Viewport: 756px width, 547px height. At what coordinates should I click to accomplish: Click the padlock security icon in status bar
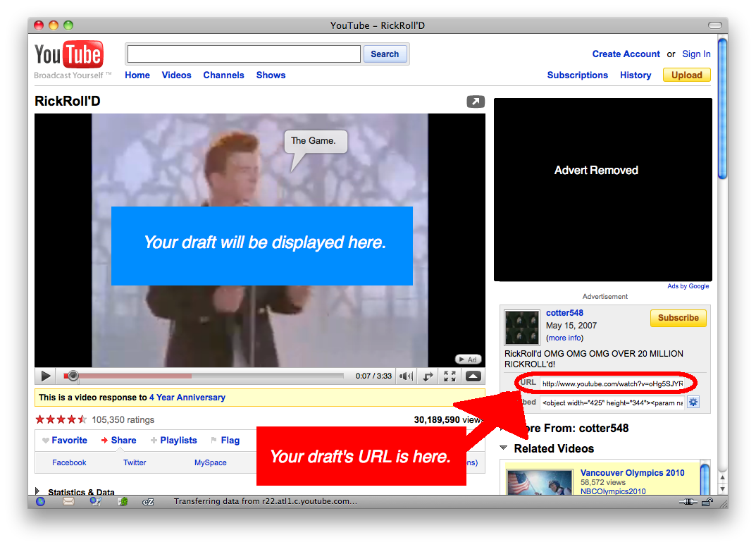[707, 502]
